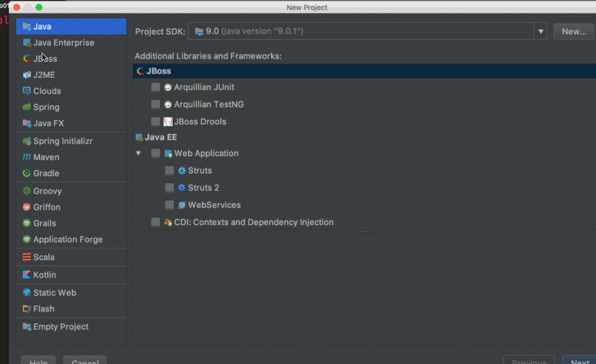596x364 pixels.
Task: Enable the Struts checkbox
Action: coord(170,170)
